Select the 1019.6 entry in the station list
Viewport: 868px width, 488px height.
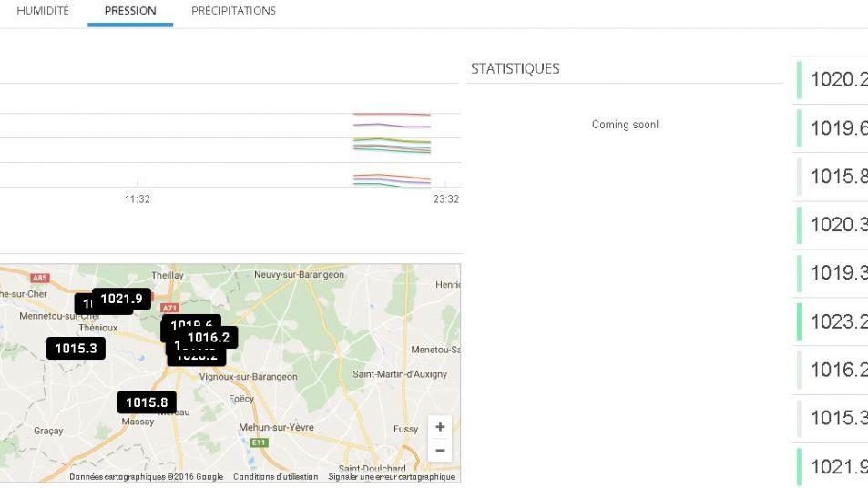[x=838, y=128]
